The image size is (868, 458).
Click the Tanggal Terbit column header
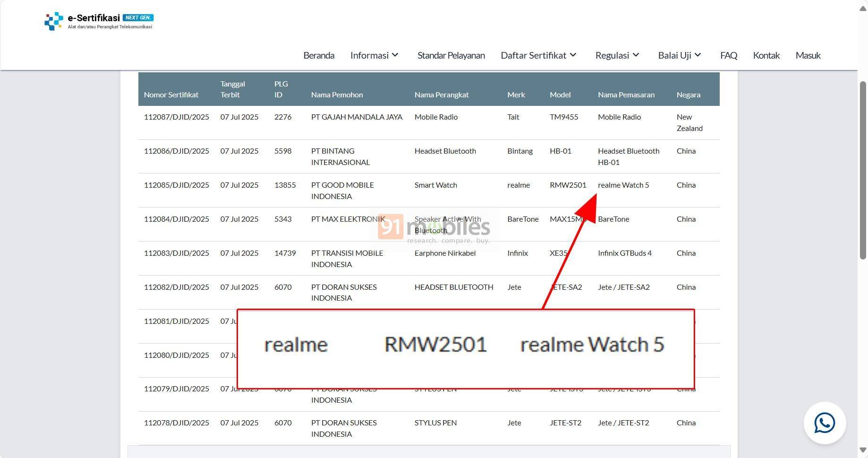pyautogui.click(x=233, y=89)
